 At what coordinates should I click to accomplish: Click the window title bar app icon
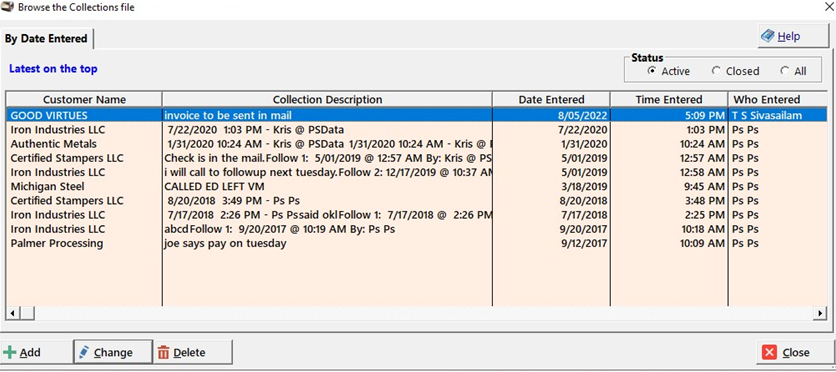[7, 7]
